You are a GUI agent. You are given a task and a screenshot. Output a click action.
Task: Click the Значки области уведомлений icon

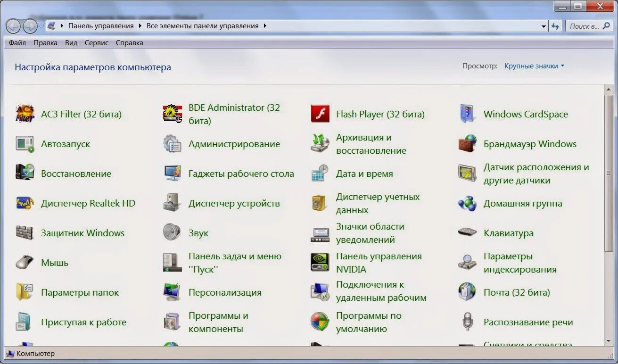[x=320, y=234]
